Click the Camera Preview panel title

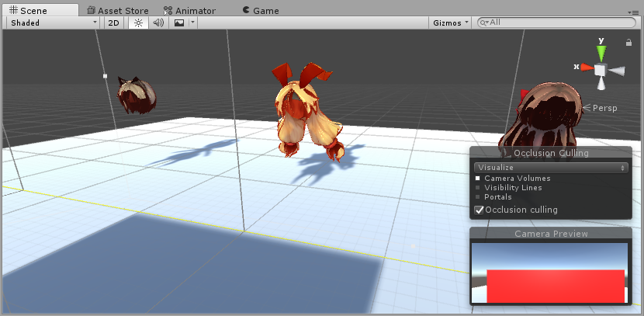point(551,234)
